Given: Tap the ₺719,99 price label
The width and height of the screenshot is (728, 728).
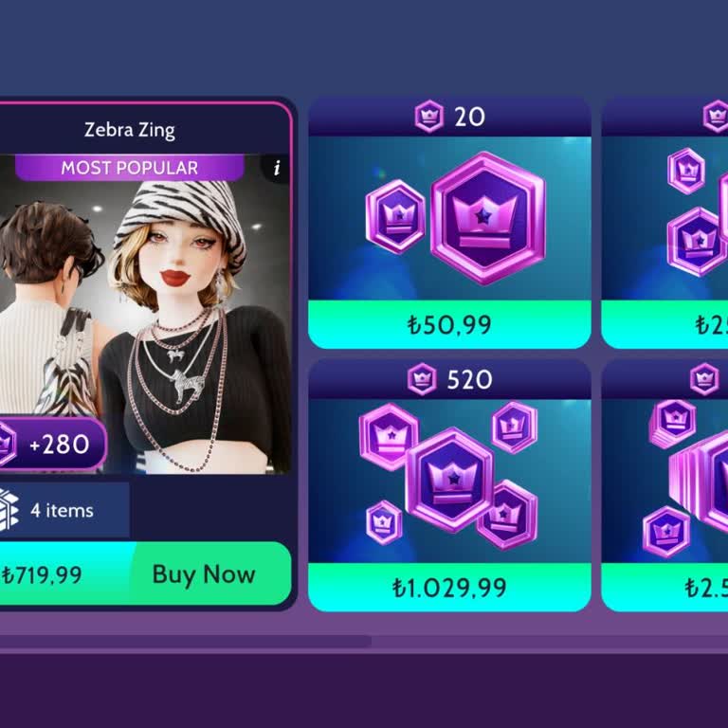Looking at the screenshot, I should coord(42,574).
